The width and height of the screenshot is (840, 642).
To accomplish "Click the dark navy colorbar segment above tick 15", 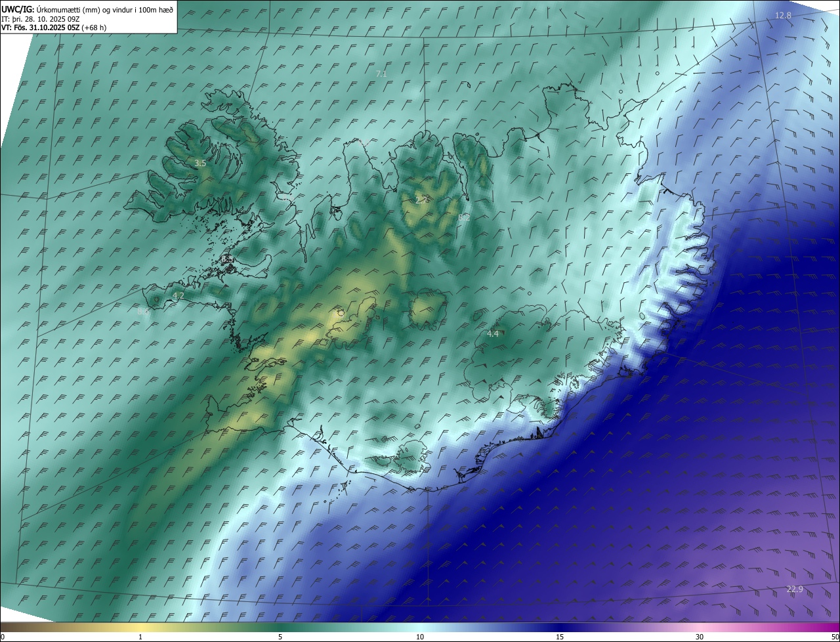I will point(560,626).
